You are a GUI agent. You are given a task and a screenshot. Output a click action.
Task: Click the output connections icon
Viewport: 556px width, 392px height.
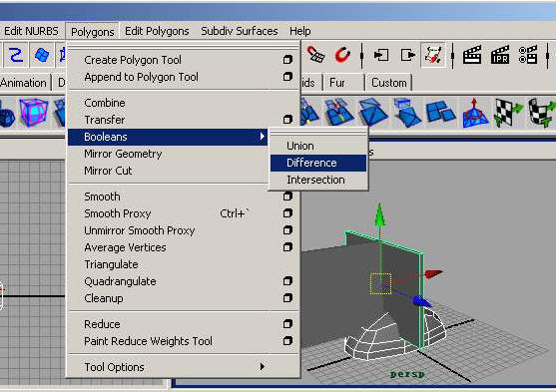[x=407, y=55]
